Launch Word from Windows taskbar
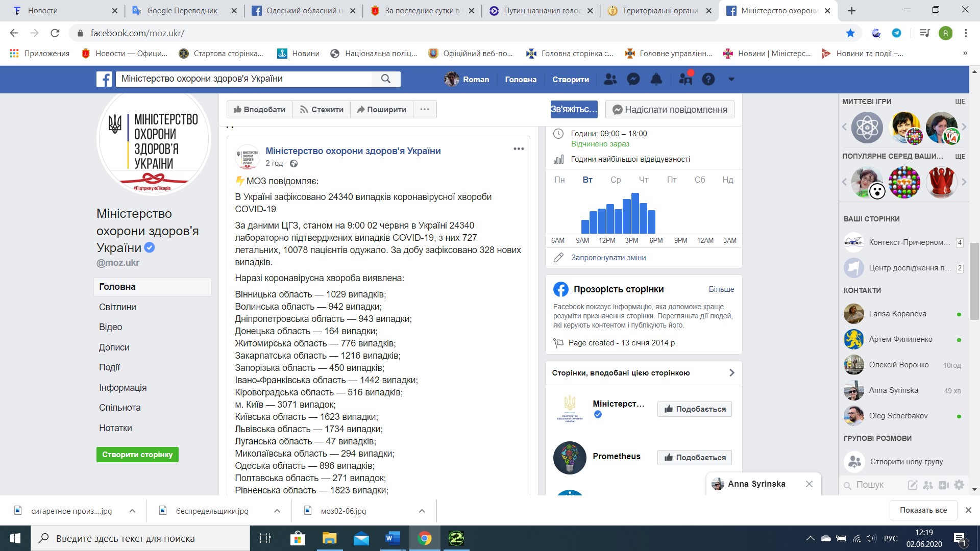Screen dimensions: 980x551 pyautogui.click(x=393, y=538)
